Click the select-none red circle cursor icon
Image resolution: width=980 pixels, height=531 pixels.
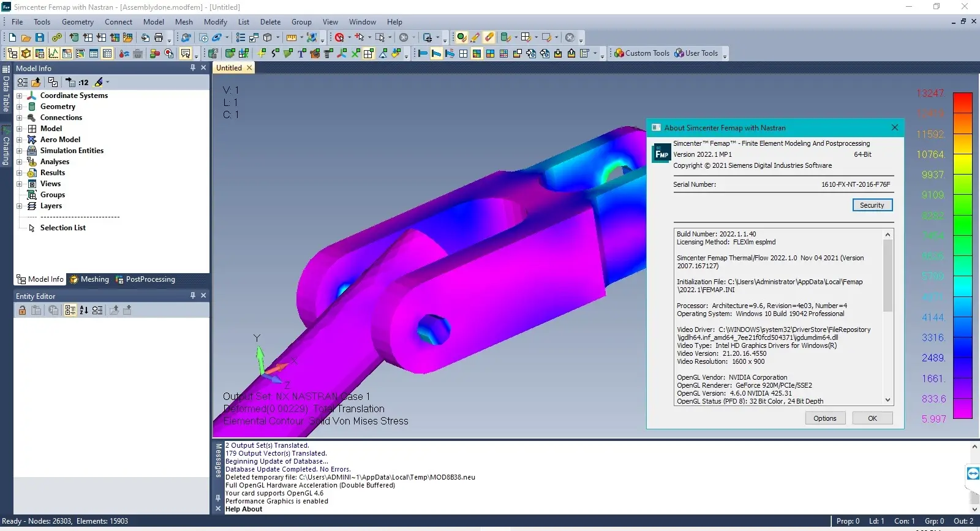[339, 37]
